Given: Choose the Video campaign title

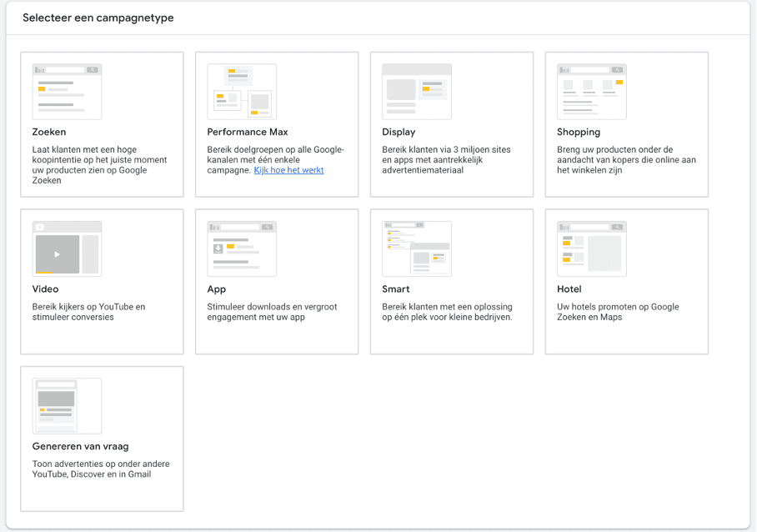Looking at the screenshot, I should (45, 289).
